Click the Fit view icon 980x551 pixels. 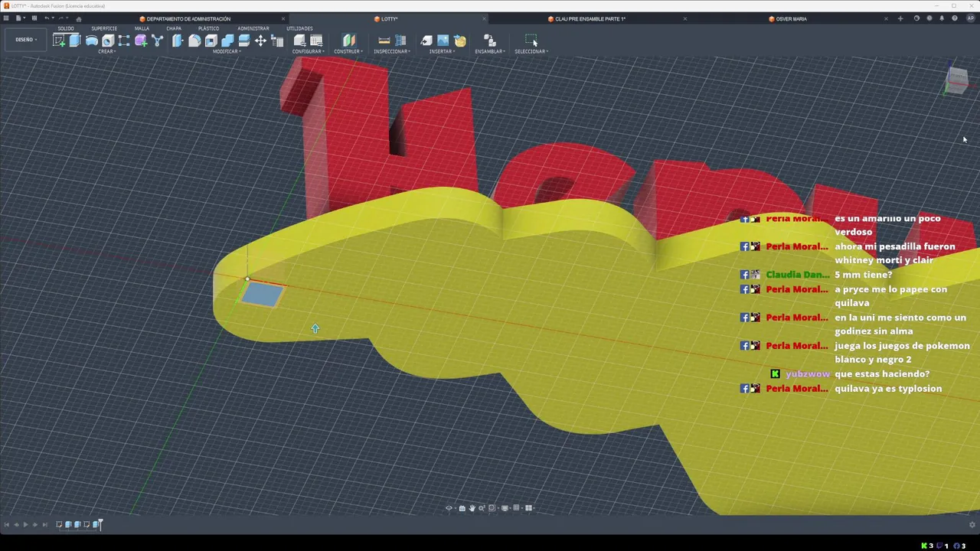492,508
